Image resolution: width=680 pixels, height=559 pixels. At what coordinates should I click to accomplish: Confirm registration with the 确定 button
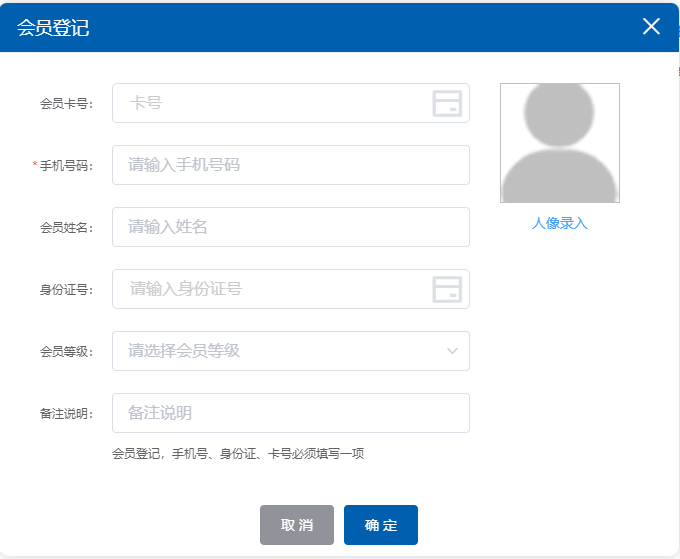tap(380, 525)
